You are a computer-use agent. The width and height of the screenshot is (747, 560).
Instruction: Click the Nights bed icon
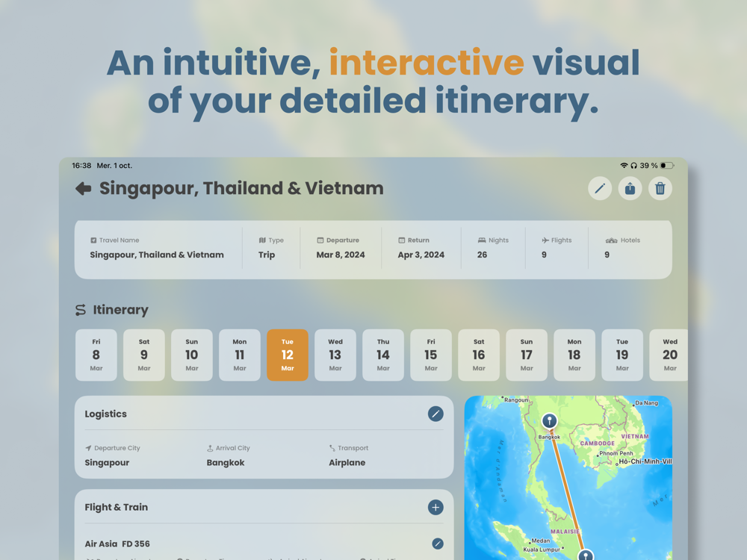[x=482, y=240]
